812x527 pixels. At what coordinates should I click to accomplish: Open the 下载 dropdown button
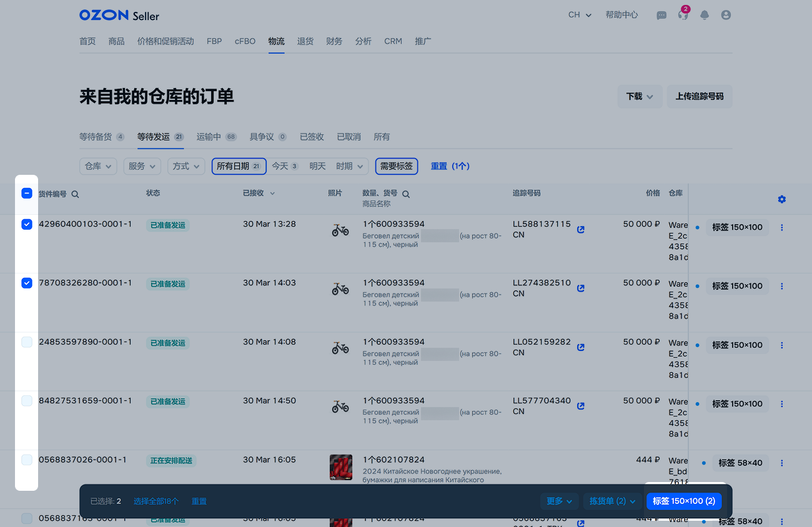(640, 97)
